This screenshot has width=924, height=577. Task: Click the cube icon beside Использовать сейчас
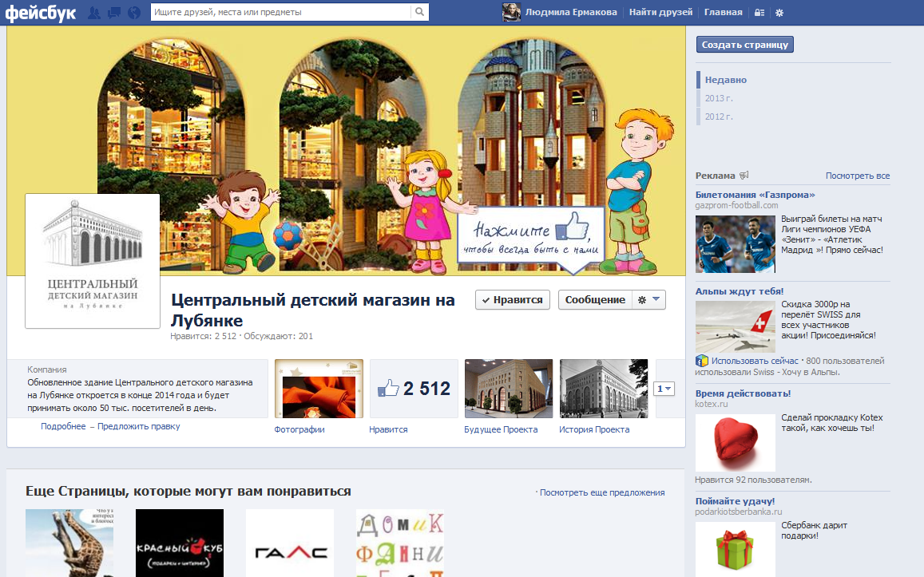(x=701, y=361)
